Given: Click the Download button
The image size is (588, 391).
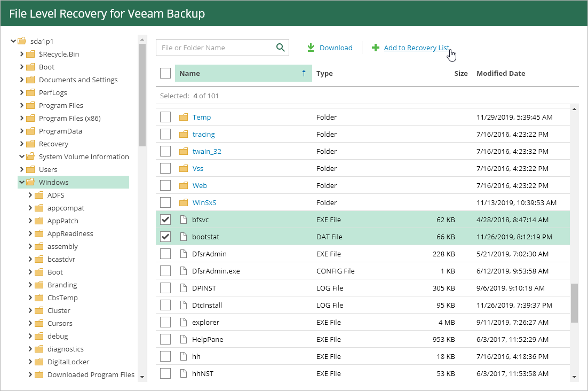Looking at the screenshot, I should [330, 48].
